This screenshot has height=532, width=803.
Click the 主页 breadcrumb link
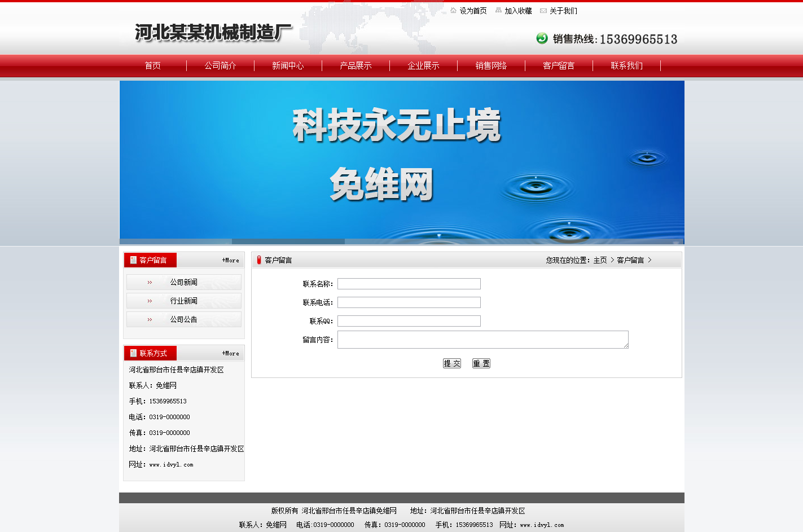click(x=600, y=260)
